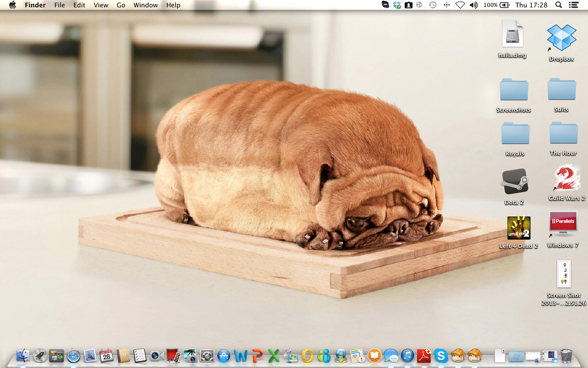
Task: Open Notification Center from the menu bar
Action: 573,5
